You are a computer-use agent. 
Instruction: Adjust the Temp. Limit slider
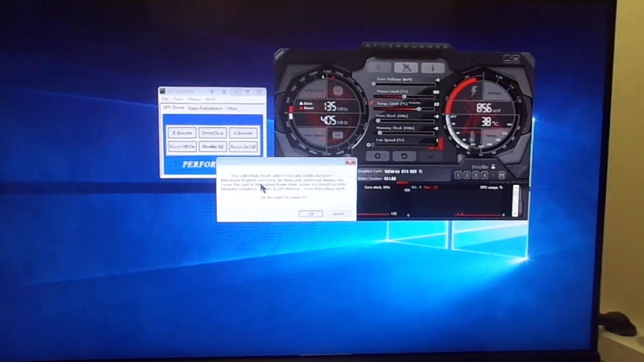[405, 109]
